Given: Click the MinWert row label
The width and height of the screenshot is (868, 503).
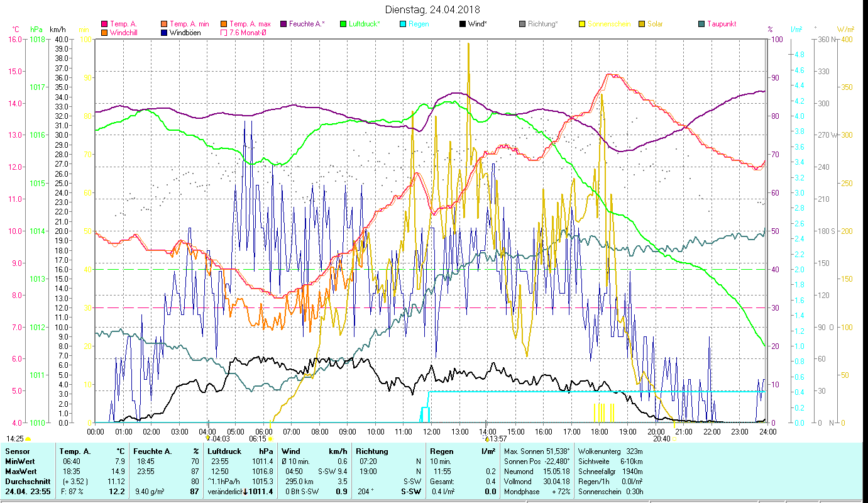Looking at the screenshot, I should [19, 462].
